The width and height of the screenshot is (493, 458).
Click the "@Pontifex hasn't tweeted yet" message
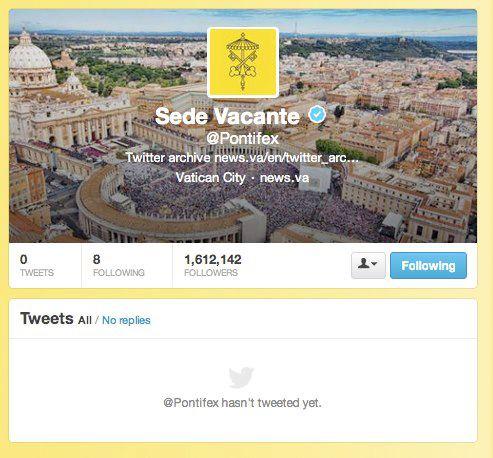pyautogui.click(x=242, y=403)
